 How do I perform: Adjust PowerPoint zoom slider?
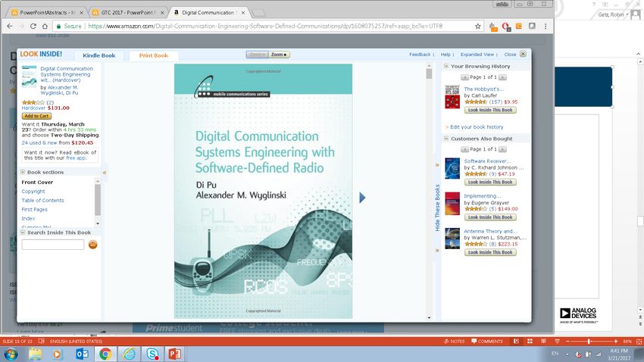(589, 341)
